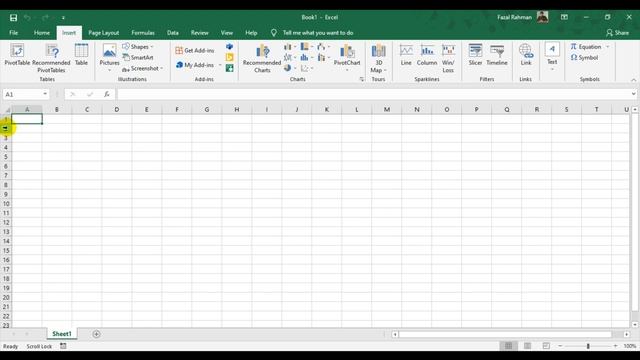Expand the column or bar chart dropdown

(x=295, y=47)
